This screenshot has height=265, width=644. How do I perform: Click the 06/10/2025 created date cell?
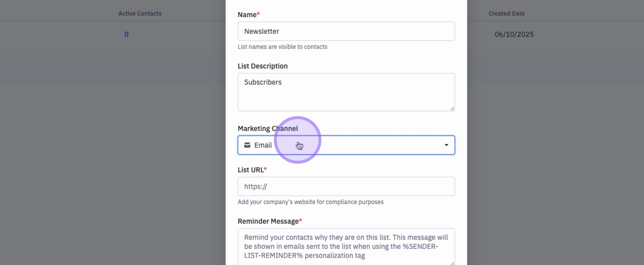tap(514, 34)
